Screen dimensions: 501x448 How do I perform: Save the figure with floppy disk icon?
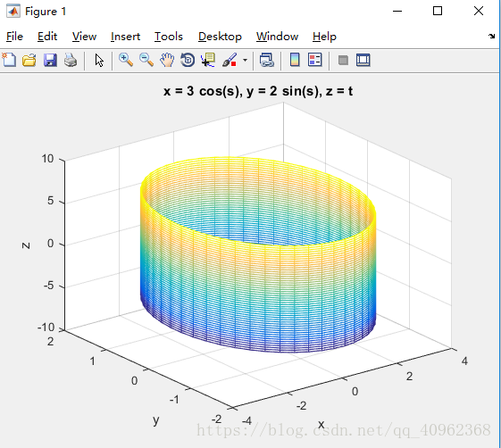tap(50, 60)
